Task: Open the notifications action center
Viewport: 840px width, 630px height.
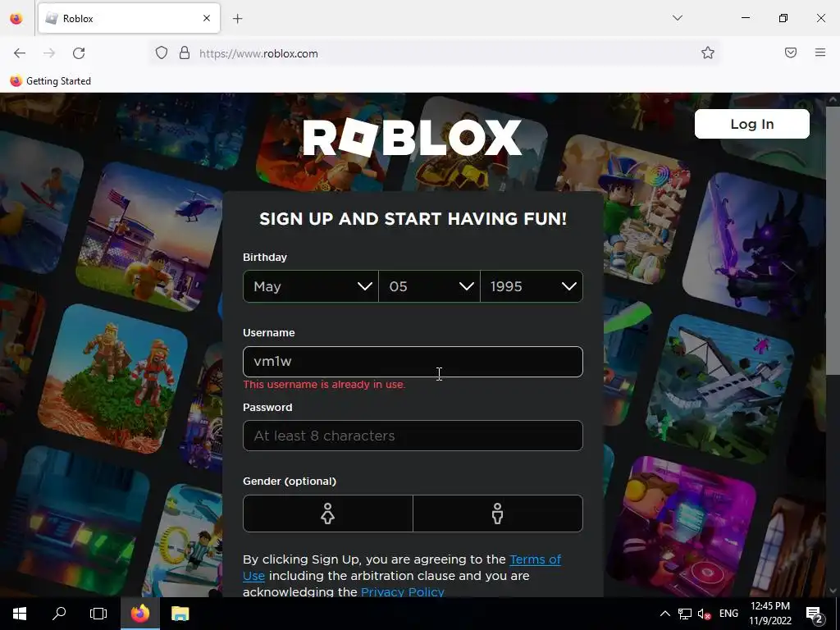Action: [815, 614]
